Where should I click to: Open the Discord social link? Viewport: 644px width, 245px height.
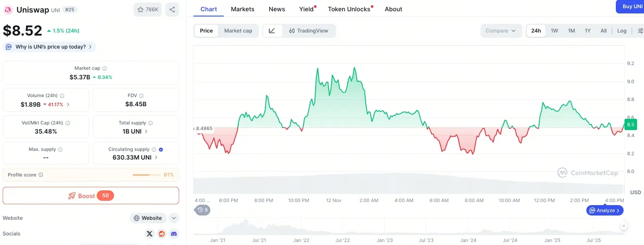pyautogui.click(x=174, y=234)
